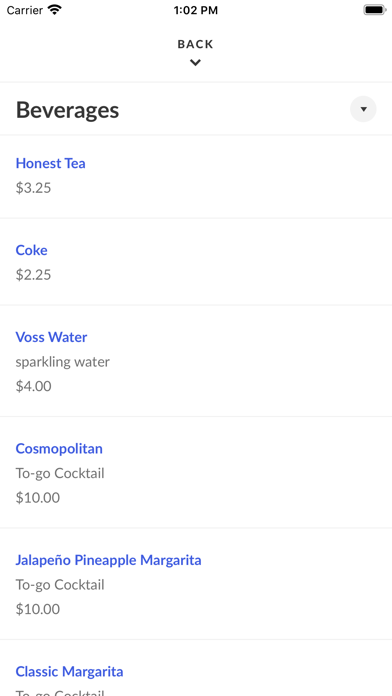Tap Jalapeño Pineapple Margarita $10.00 price
The image size is (392, 696).
[x=38, y=609]
